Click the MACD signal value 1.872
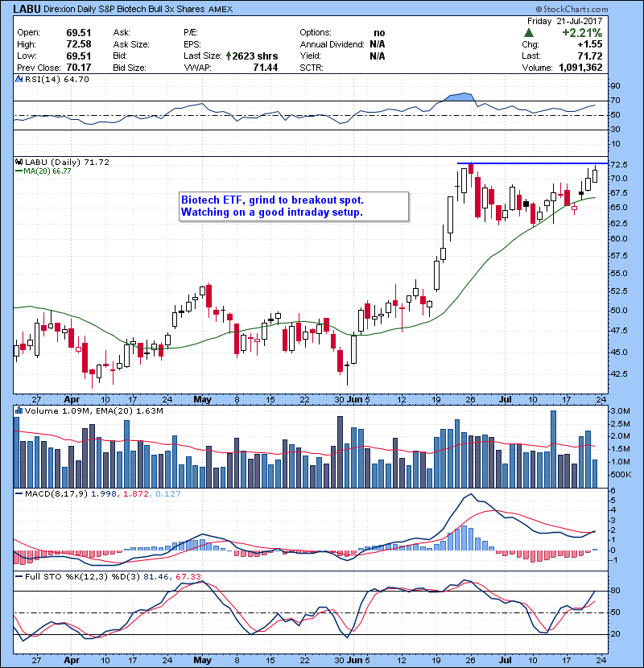This screenshot has height=668, width=644. pyautogui.click(x=136, y=493)
